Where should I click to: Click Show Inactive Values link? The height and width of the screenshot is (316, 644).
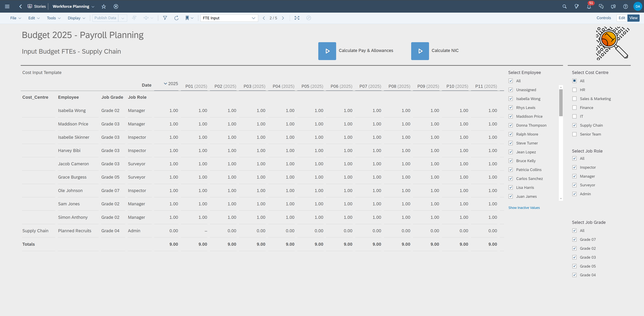(524, 208)
